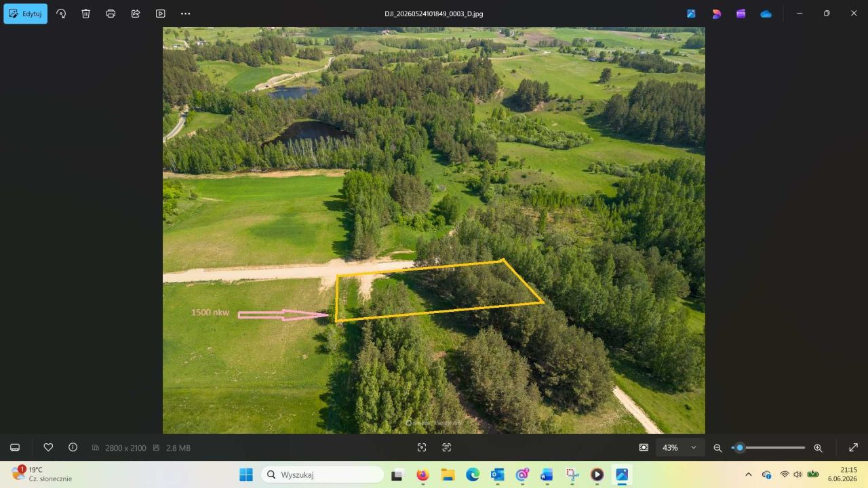Click the Edytuj edit button
This screenshot has width=868, height=488.
coord(25,14)
